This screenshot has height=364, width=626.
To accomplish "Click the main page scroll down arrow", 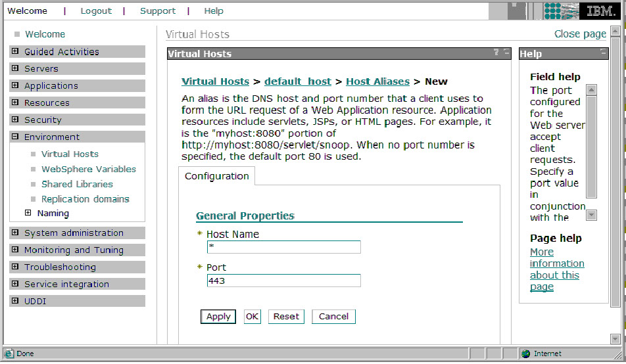I will coord(615,339).
